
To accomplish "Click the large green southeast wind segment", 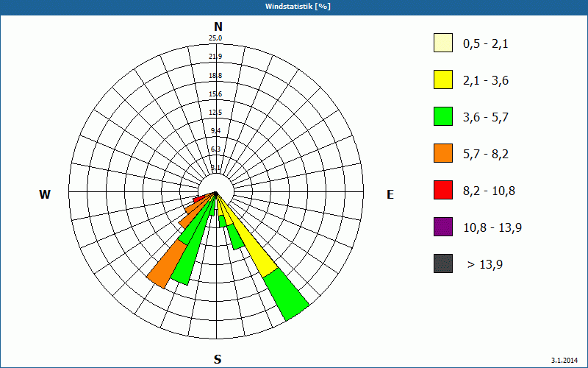I will point(287,294).
